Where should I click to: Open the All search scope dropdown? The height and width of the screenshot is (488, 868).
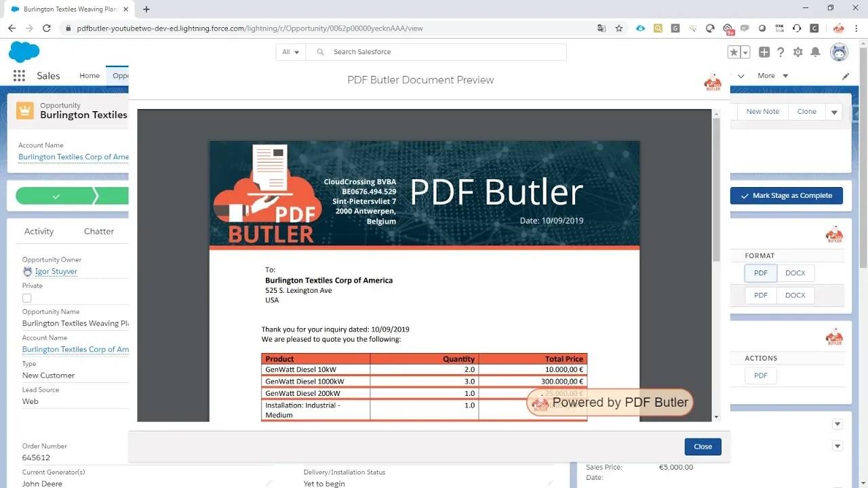click(x=290, y=52)
